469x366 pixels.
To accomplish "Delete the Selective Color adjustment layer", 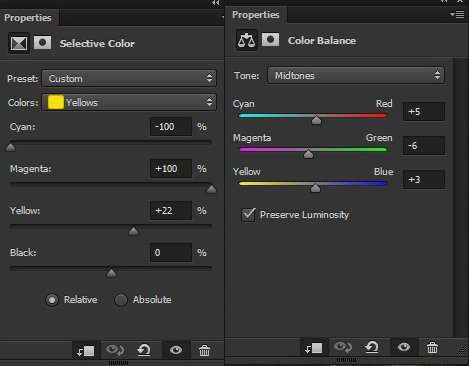I will coord(204,351).
